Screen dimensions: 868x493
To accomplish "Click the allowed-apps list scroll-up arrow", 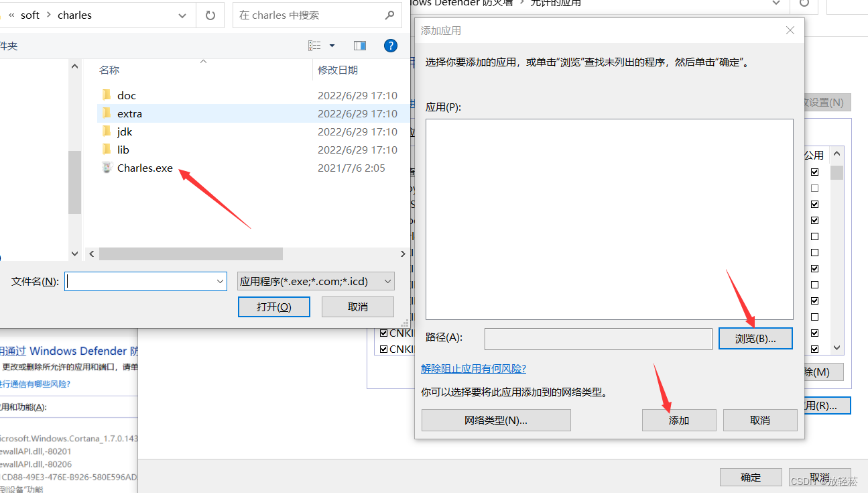I will point(836,155).
